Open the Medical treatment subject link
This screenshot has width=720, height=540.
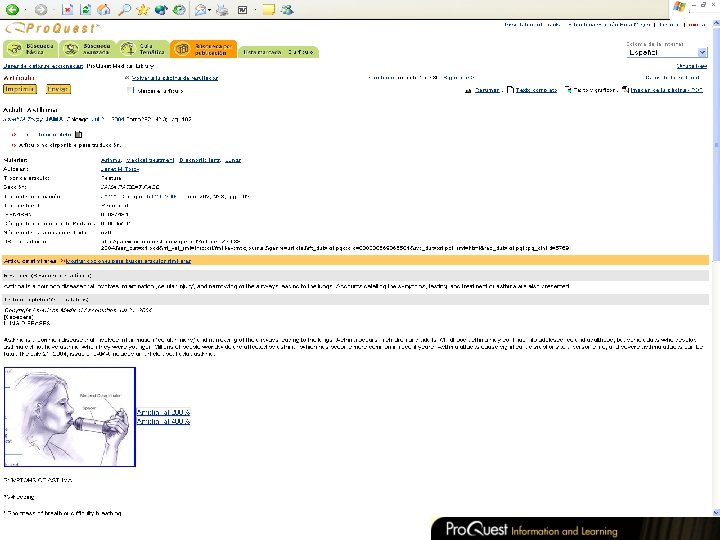click(x=150, y=160)
